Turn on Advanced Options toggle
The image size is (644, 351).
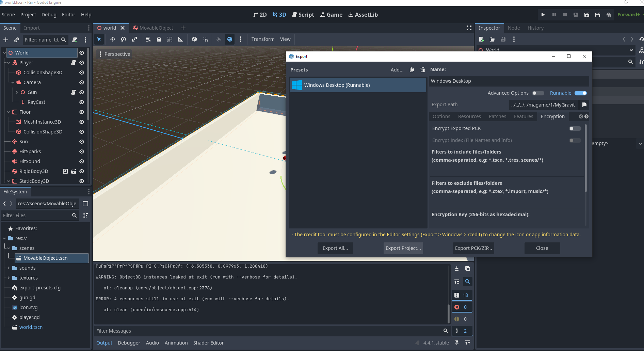coord(538,93)
